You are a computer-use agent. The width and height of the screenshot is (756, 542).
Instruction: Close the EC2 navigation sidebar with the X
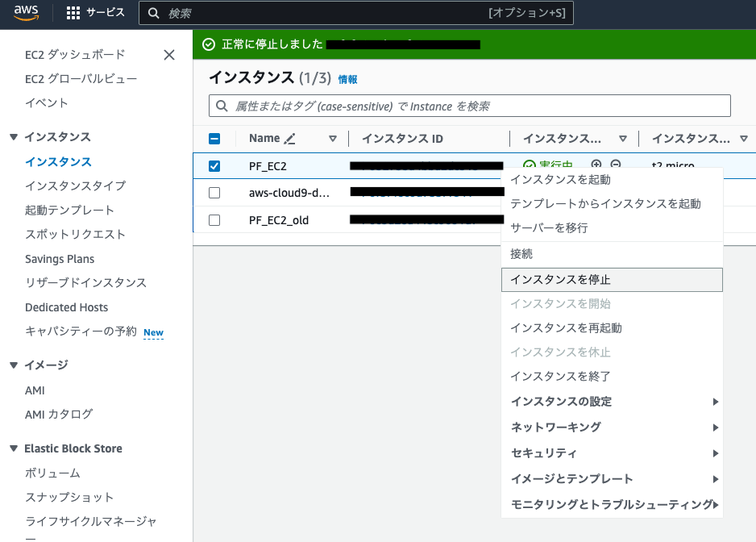[168, 55]
